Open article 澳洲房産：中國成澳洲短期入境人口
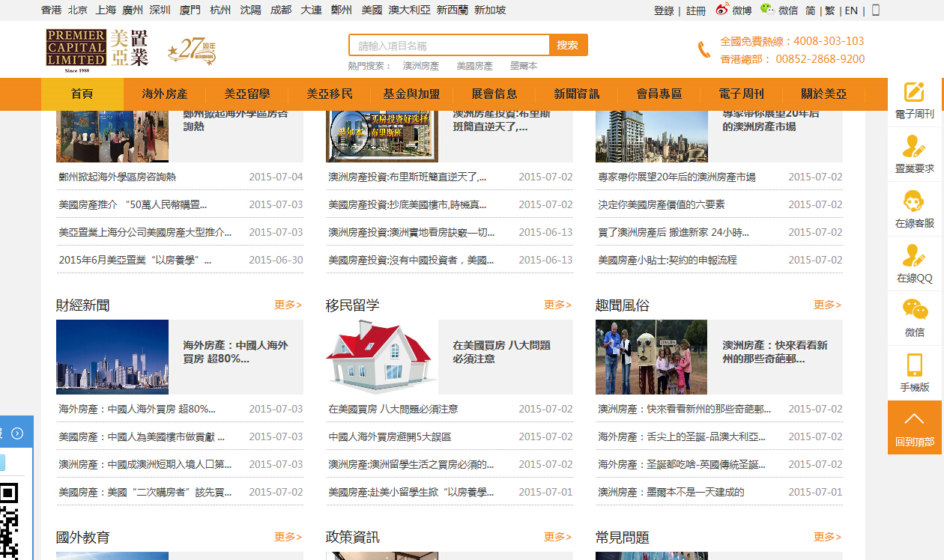Viewport: 944px width, 560px height. point(145,464)
